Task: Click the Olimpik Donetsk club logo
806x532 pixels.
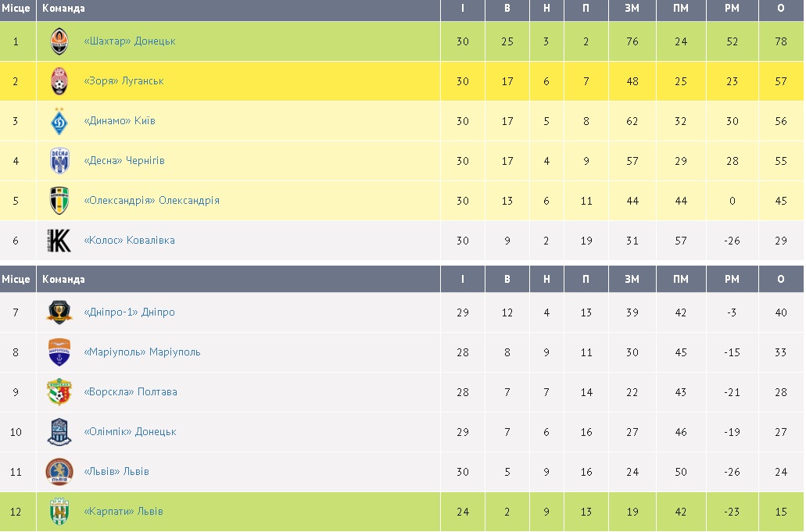Action: coord(59,432)
